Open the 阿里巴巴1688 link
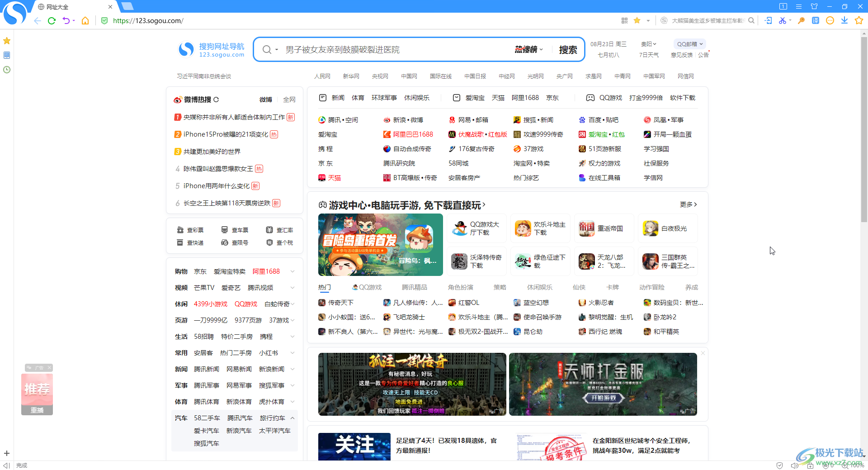This screenshot has height=470, width=868. 408,134
